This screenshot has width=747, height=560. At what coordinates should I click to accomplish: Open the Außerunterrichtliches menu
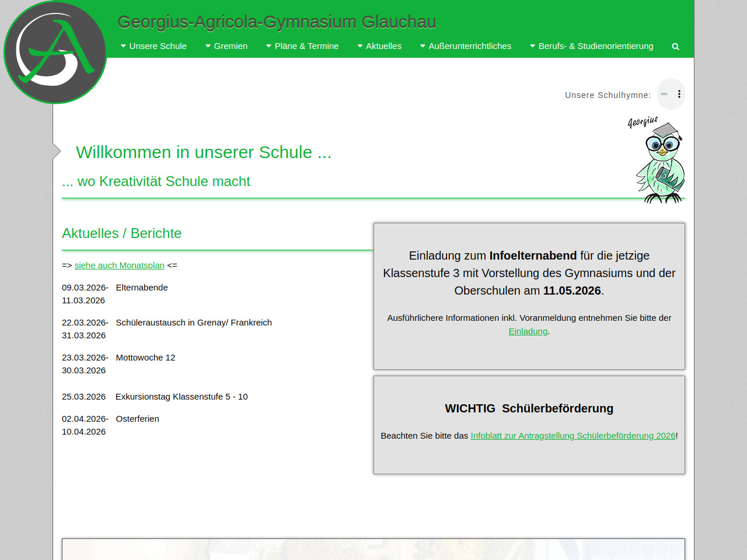[x=466, y=46]
